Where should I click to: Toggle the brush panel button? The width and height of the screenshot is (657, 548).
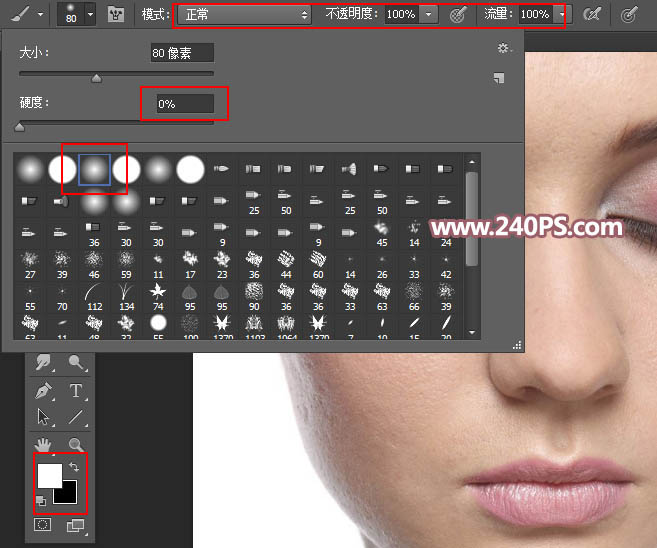(x=116, y=15)
